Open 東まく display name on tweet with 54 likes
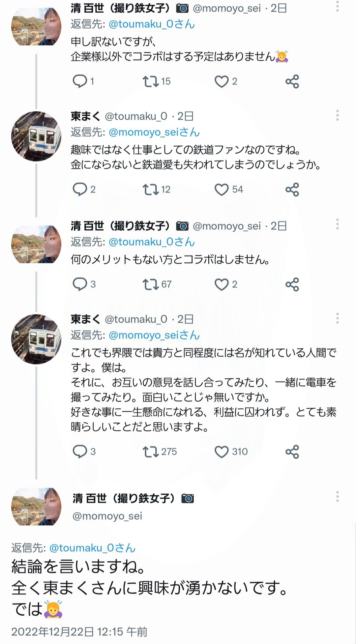 (85, 116)
